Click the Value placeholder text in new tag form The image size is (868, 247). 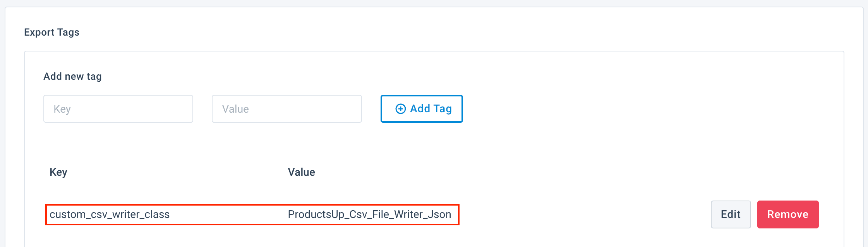pyautogui.click(x=235, y=109)
